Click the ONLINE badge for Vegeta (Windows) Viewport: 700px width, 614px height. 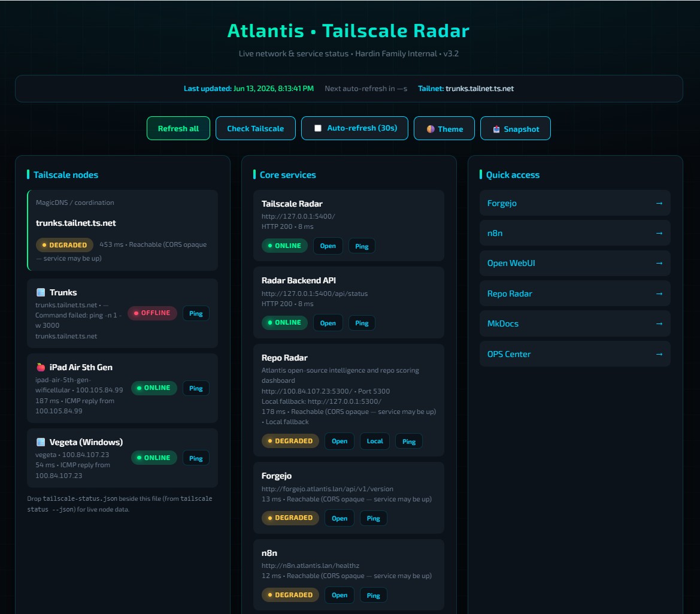[x=154, y=458]
